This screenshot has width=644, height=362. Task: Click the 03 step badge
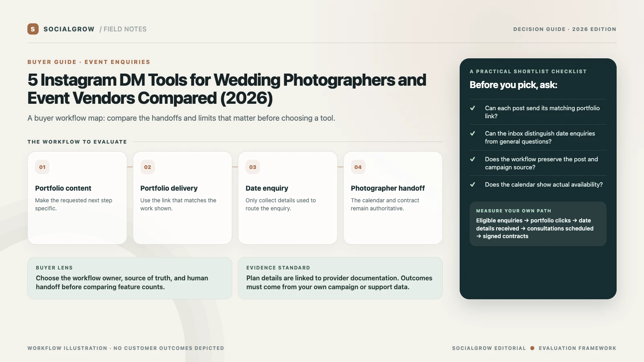[253, 167]
